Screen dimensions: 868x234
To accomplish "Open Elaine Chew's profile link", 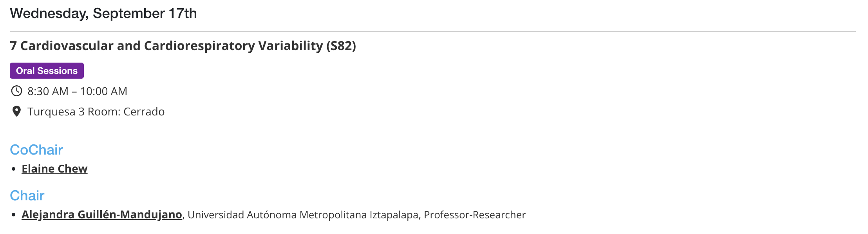I will 54,169.
